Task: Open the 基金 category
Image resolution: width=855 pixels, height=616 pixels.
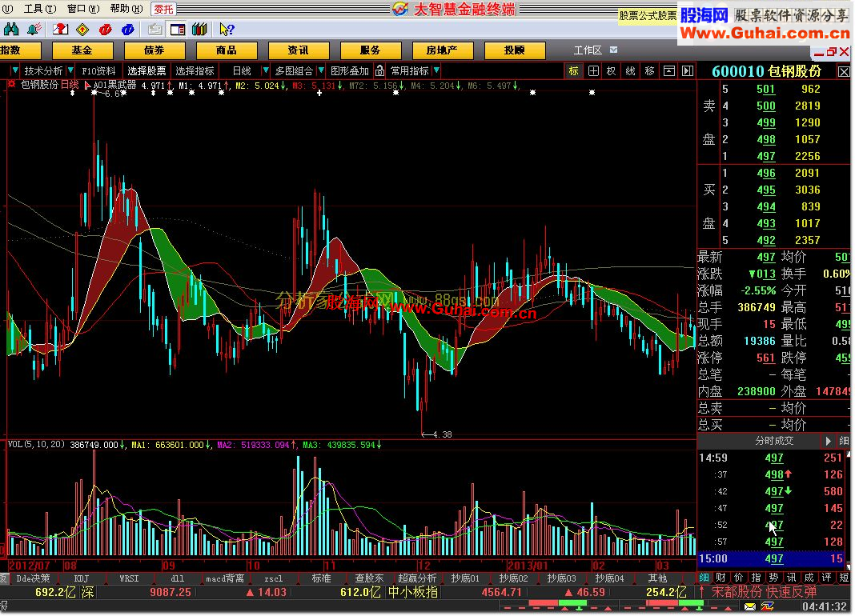Action: 82,50
